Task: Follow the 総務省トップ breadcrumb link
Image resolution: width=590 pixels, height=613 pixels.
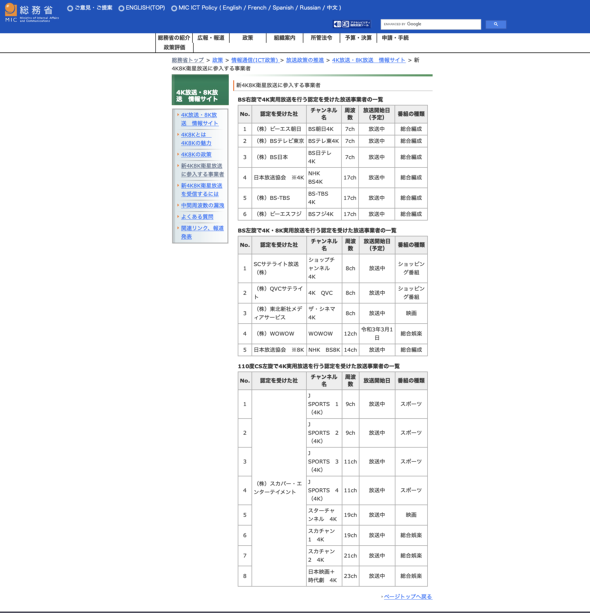Action: point(188,60)
